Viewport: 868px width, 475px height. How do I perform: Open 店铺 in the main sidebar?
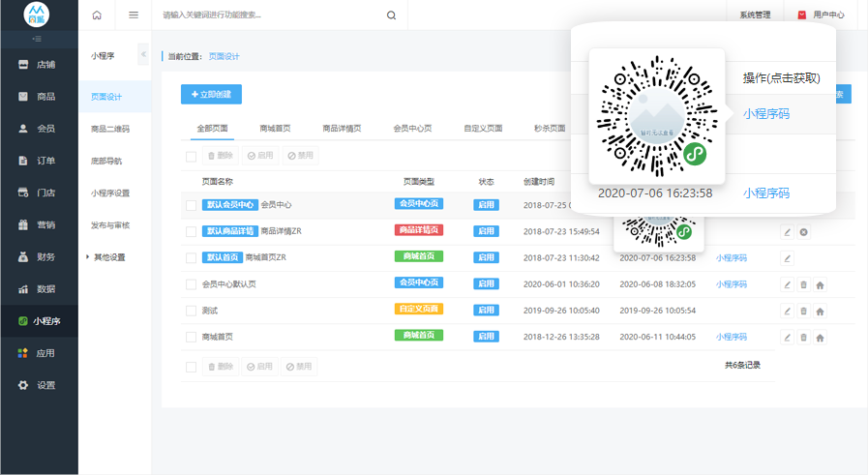[39, 65]
